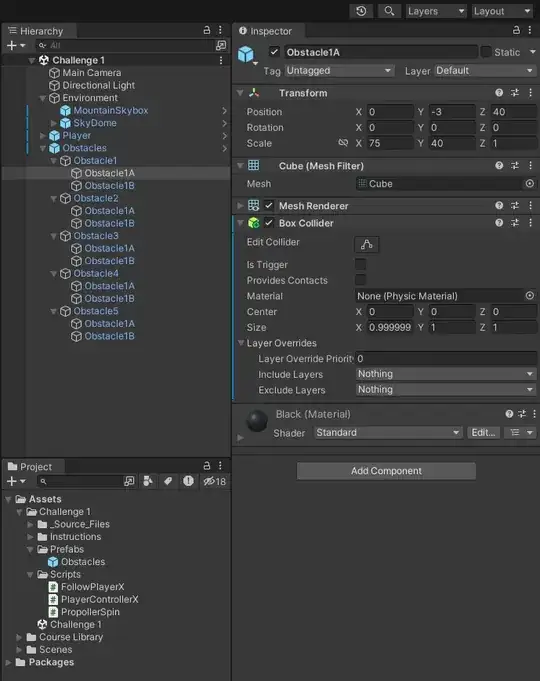Open the Physic Material object picker

(530, 296)
